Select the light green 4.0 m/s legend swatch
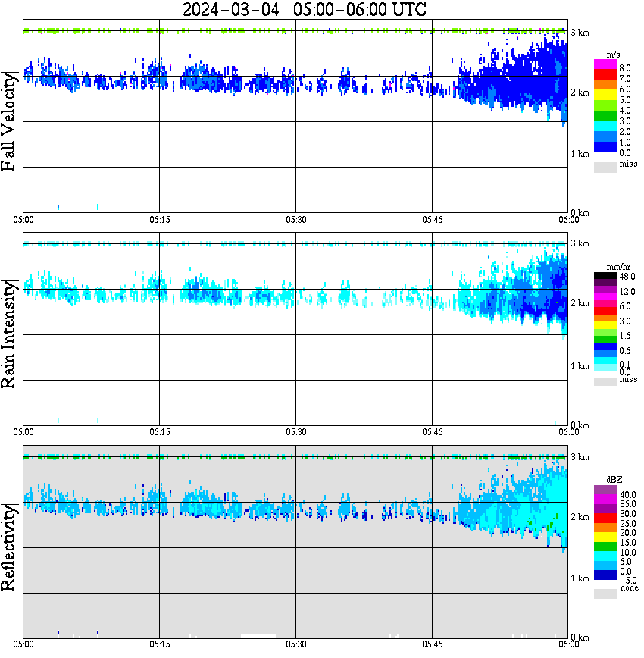The height and width of the screenshot is (658, 644). tap(605, 106)
